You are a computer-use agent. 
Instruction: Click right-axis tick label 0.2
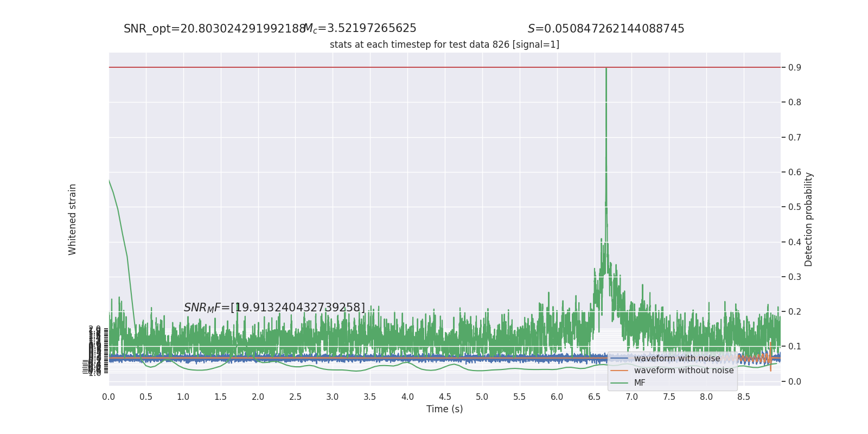[795, 312]
